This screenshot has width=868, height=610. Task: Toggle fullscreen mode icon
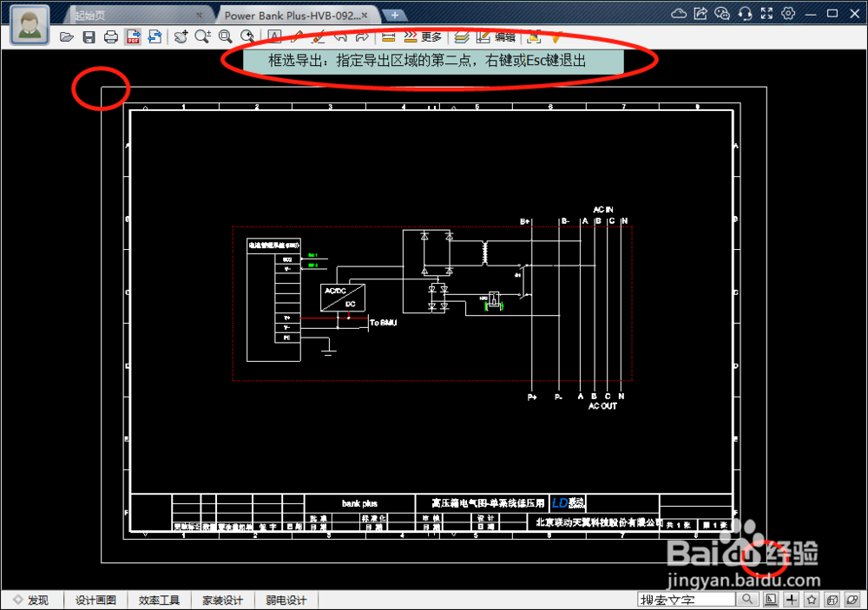(x=766, y=14)
